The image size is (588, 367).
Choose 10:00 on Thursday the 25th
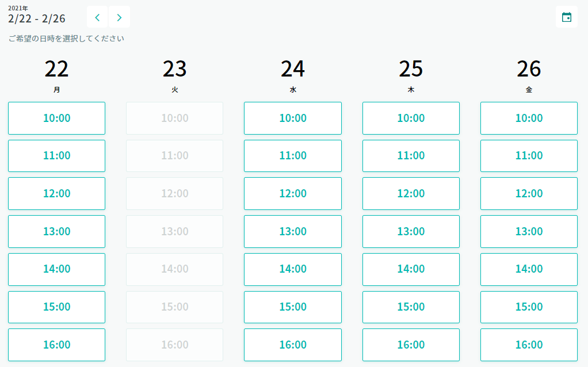click(x=411, y=118)
